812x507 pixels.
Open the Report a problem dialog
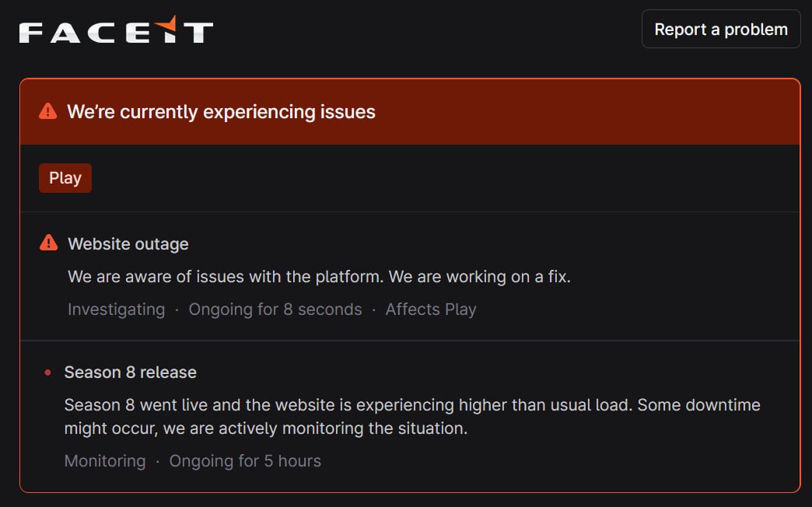720,29
